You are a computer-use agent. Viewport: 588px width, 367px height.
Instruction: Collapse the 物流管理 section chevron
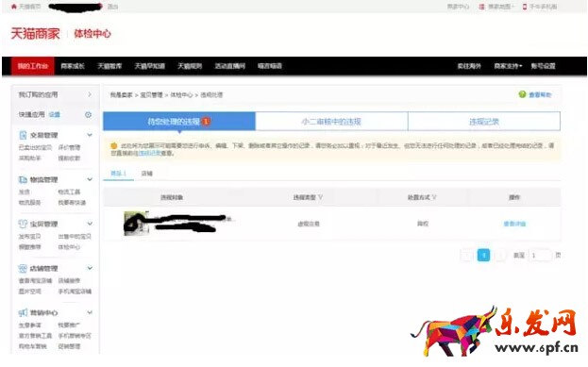pyautogui.click(x=90, y=179)
